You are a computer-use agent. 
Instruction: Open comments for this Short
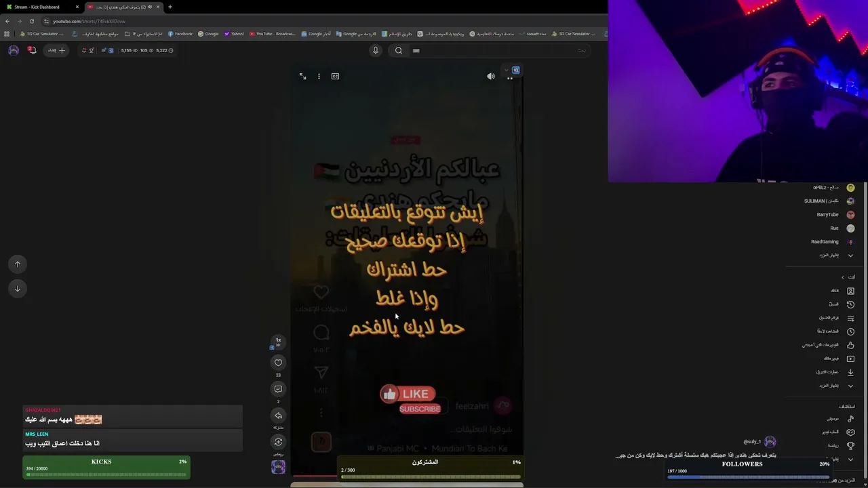click(278, 389)
